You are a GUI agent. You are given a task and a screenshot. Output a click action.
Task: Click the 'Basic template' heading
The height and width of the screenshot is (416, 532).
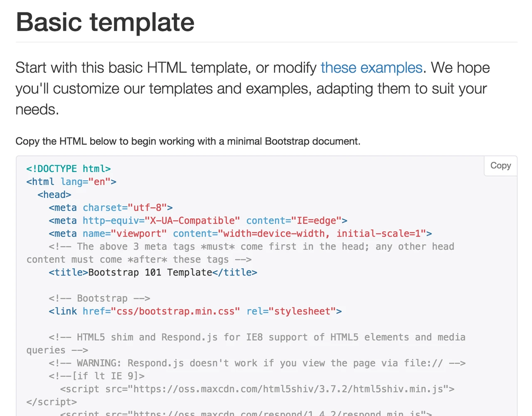105,22
